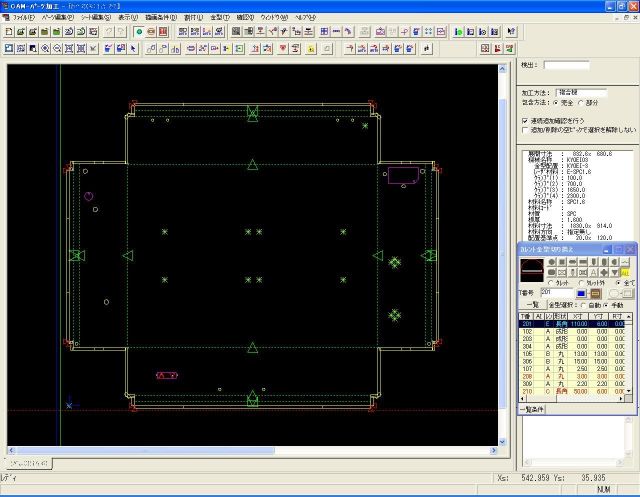This screenshot has width=640, height=497.
Task: Click the canvas horizontal scrollbar thumb
Action: tap(145, 450)
